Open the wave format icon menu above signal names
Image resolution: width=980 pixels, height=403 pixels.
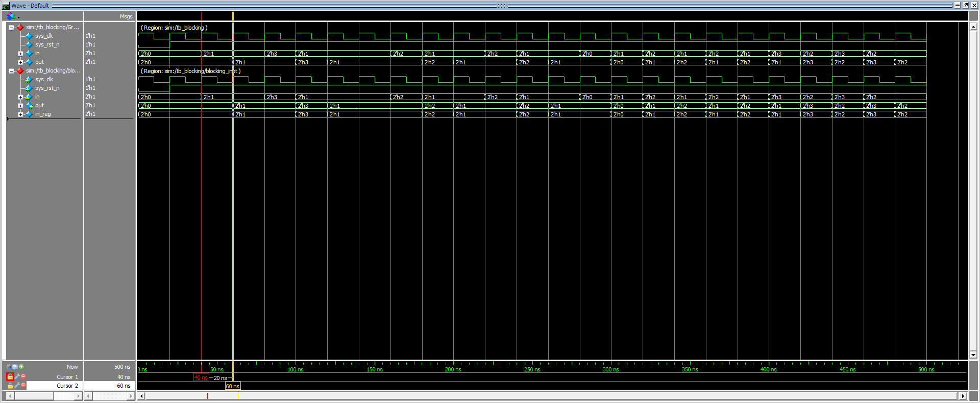(11, 16)
